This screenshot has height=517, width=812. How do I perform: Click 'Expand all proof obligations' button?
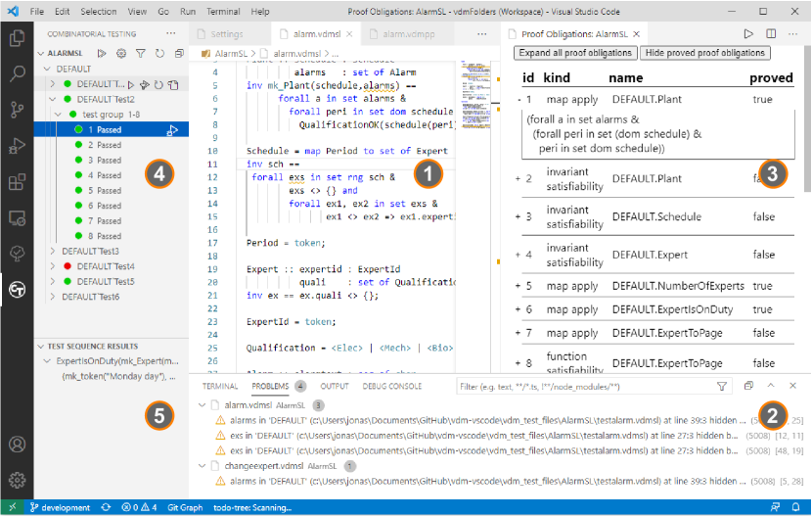click(x=575, y=53)
